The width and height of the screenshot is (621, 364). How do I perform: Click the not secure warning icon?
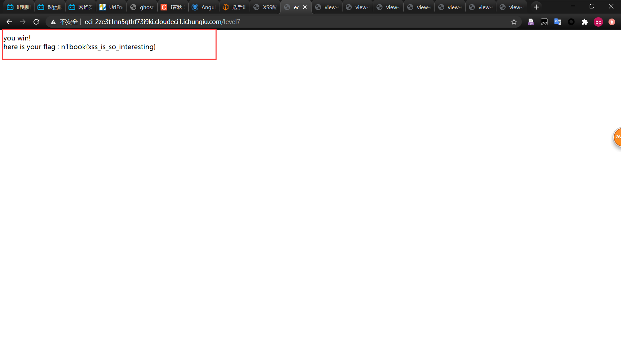53,22
